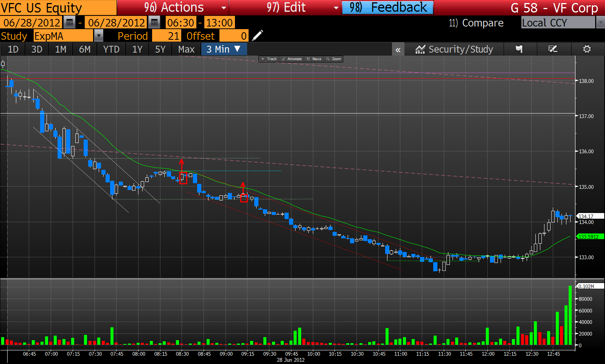Viewport: 605px width, 364px height.
Task: Click the 138.00 price axis label
Action: pos(586,81)
